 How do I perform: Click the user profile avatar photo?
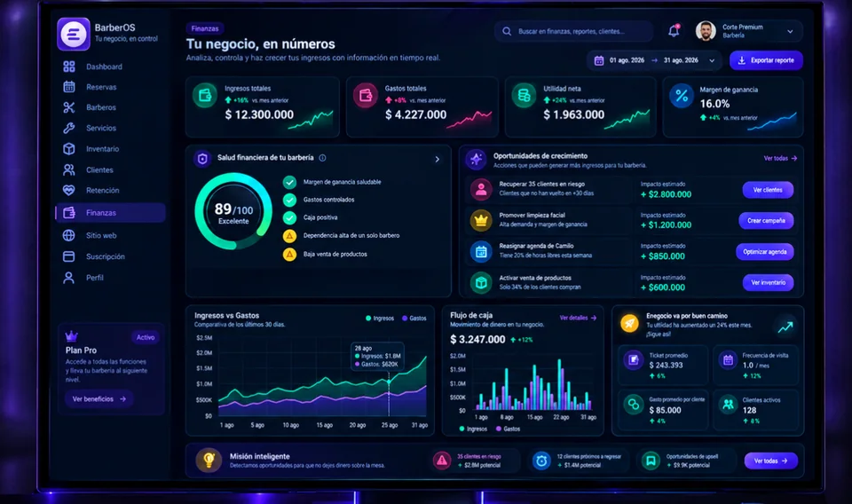tap(706, 31)
